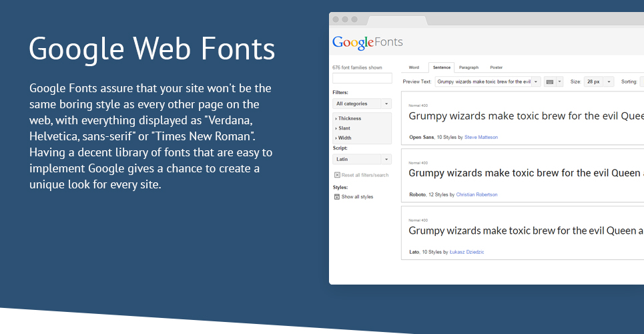The image size is (644, 334).
Task: Switch to the Paragraph tab
Action: [468, 67]
